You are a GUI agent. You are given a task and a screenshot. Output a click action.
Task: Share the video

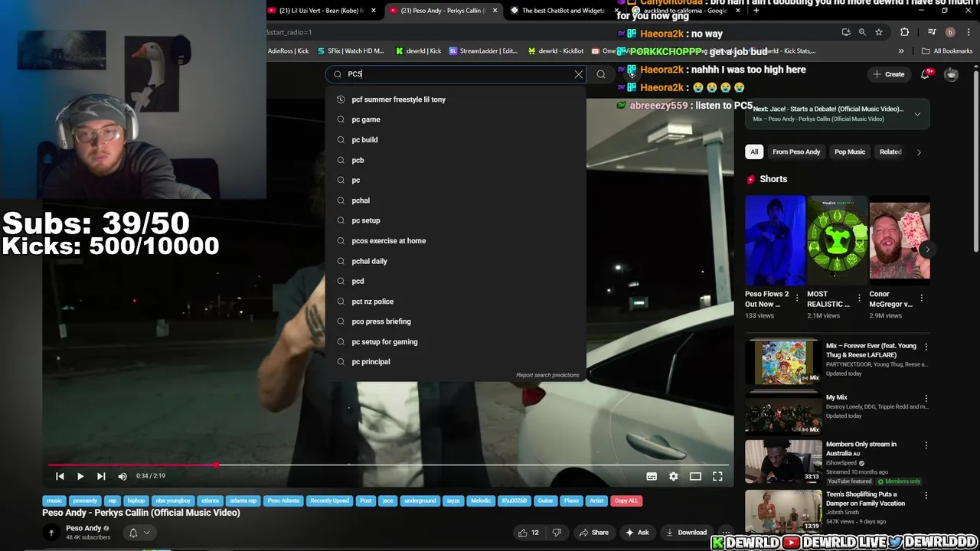coord(593,533)
